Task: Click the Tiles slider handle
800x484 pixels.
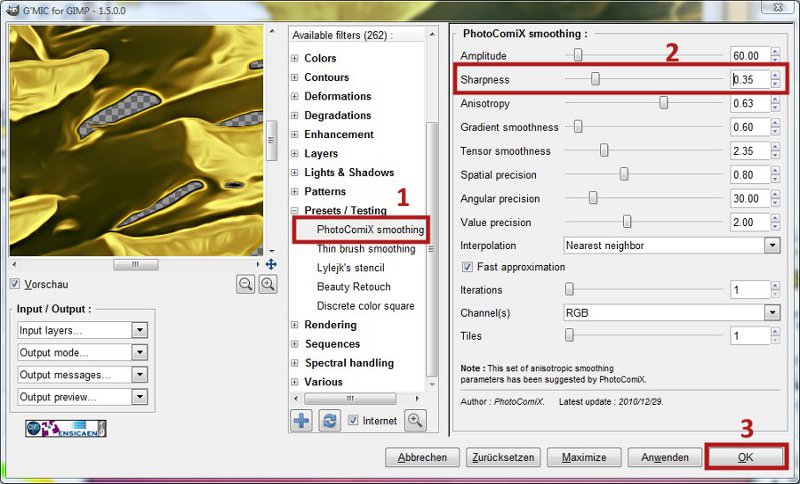Action: point(569,335)
